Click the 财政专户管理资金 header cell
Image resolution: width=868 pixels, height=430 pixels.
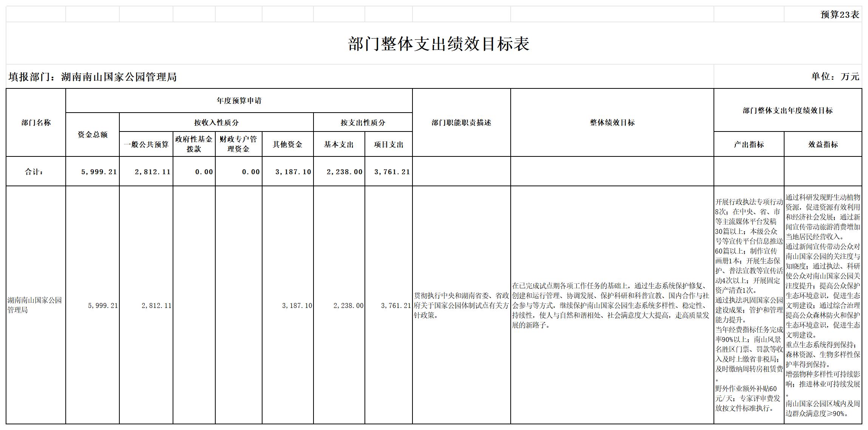click(238, 144)
